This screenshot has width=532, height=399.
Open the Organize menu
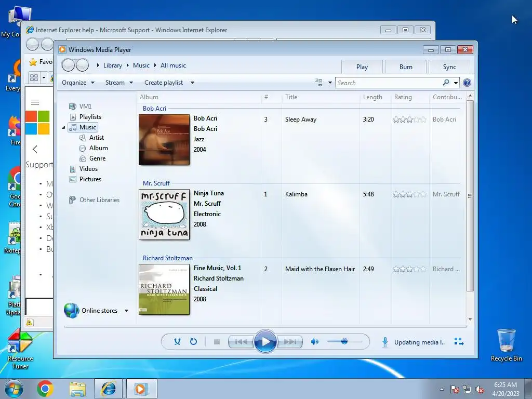[78, 83]
